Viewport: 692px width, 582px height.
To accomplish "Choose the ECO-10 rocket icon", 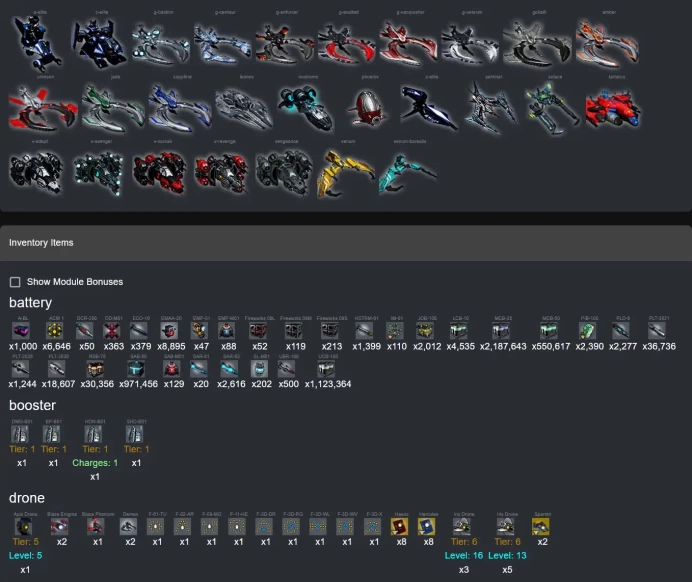I will (x=139, y=330).
